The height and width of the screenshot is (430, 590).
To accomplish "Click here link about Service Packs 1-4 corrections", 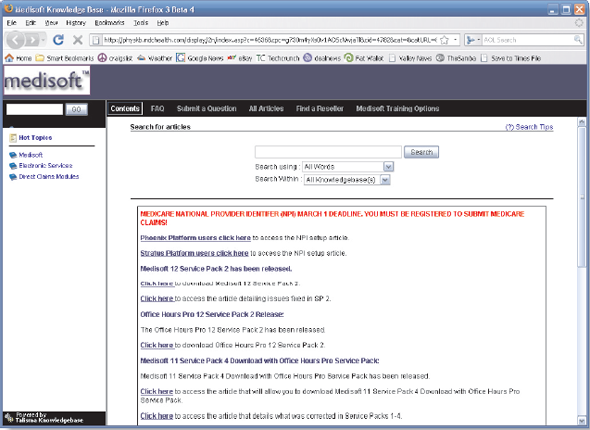I will coord(157,416).
